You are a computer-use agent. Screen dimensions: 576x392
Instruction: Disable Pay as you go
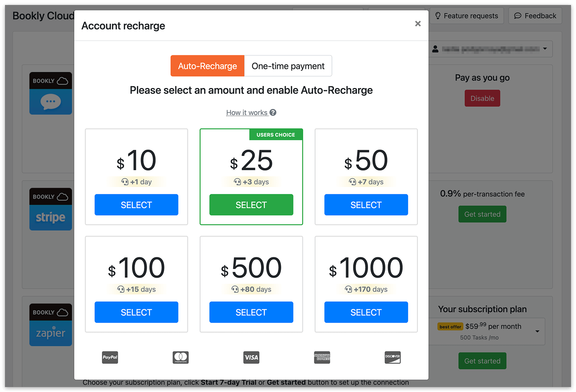tap(482, 98)
